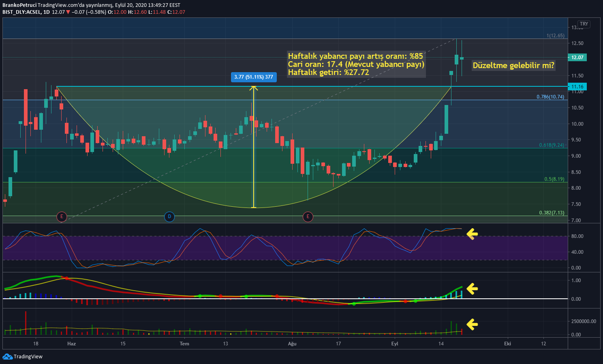This screenshot has width=603, height=364.
Task: Click the 7.50 level on the price axis
Action: click(x=576, y=204)
